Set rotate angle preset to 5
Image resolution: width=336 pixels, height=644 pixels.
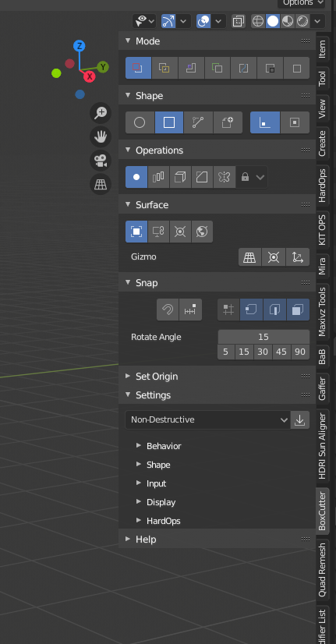[x=225, y=352]
